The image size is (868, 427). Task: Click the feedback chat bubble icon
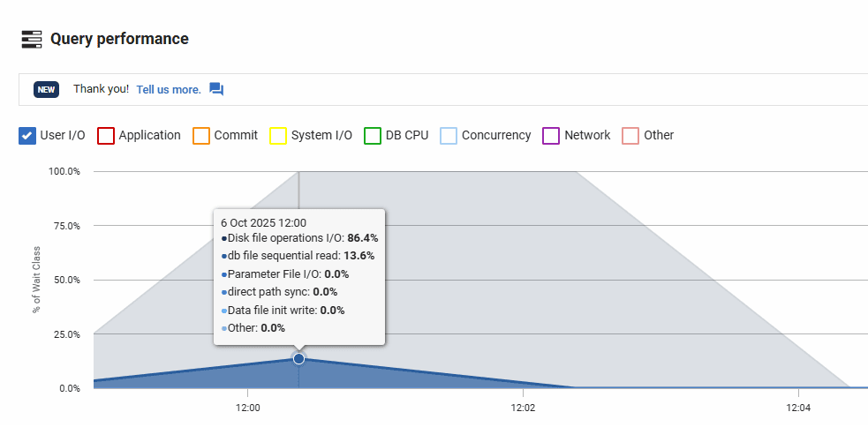[x=216, y=89]
